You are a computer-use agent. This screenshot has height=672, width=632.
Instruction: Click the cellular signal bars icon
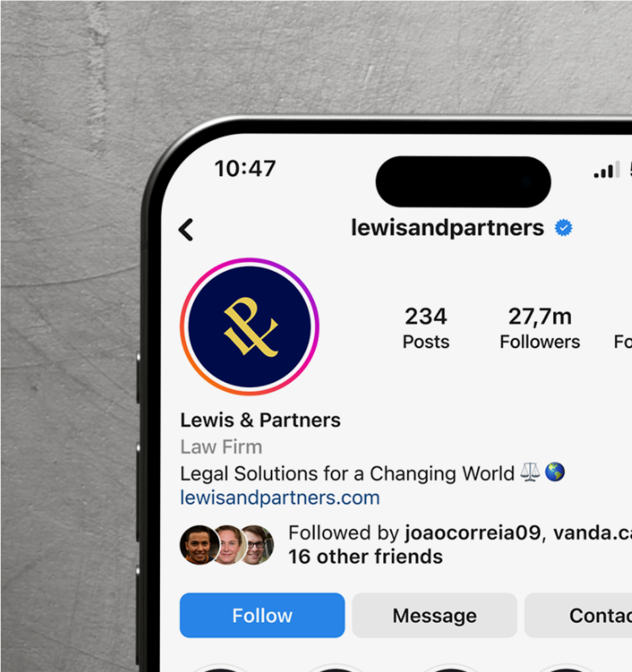pos(607,169)
